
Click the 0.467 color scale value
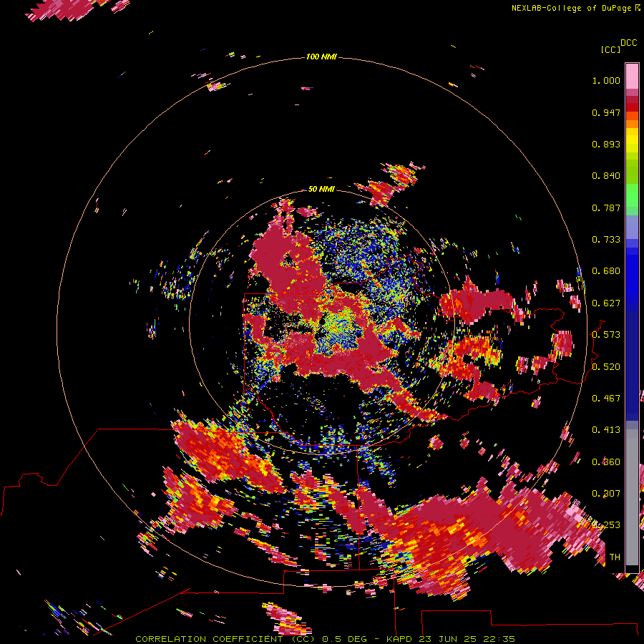click(x=606, y=399)
